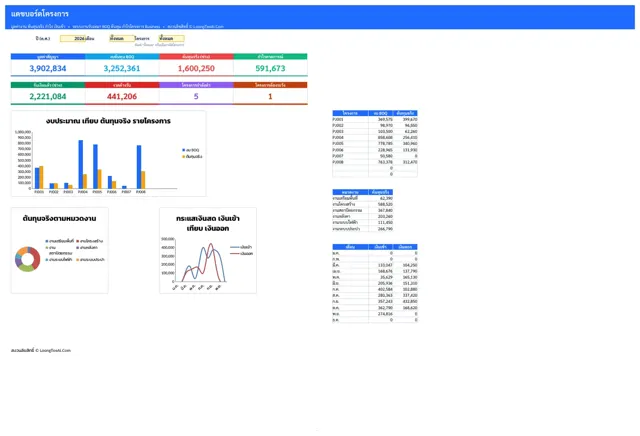The image size is (640, 436).
Task: Click the orange bar for PJ001
Action: pyautogui.click(x=41, y=178)
